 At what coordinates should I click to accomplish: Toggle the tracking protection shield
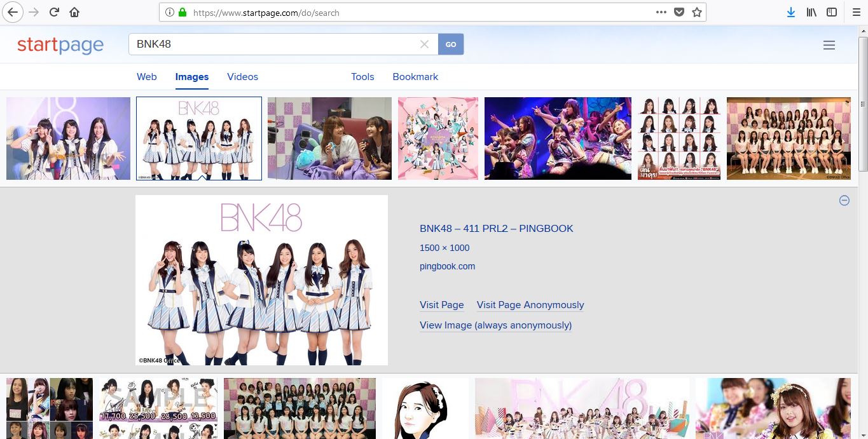pyautogui.click(x=680, y=11)
